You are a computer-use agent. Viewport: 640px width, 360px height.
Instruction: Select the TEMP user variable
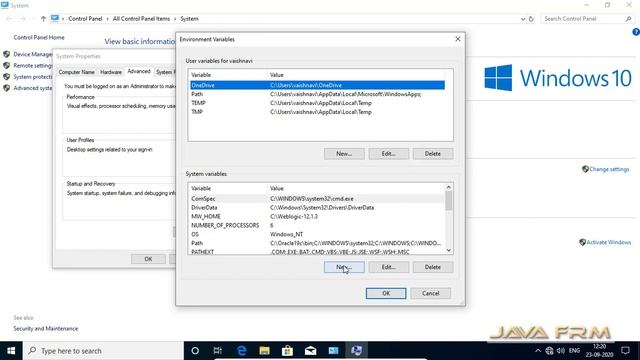coord(317,103)
